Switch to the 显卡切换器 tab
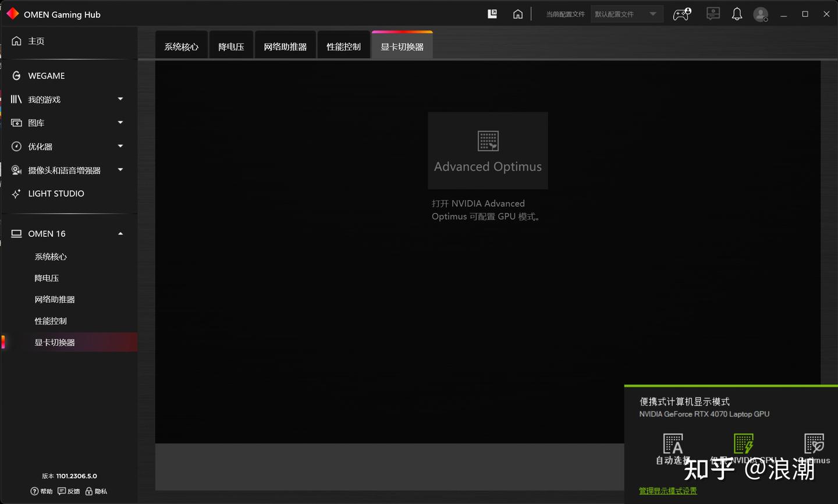The image size is (838, 504). click(402, 46)
